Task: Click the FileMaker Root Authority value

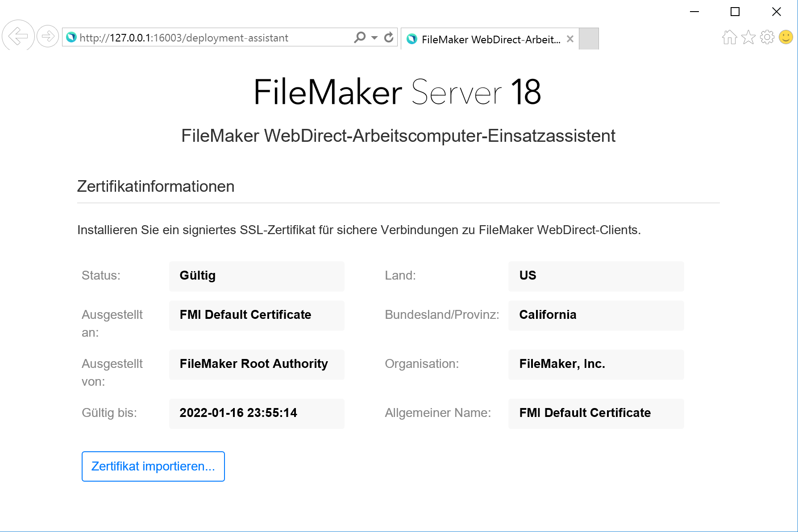Action: 257,364
